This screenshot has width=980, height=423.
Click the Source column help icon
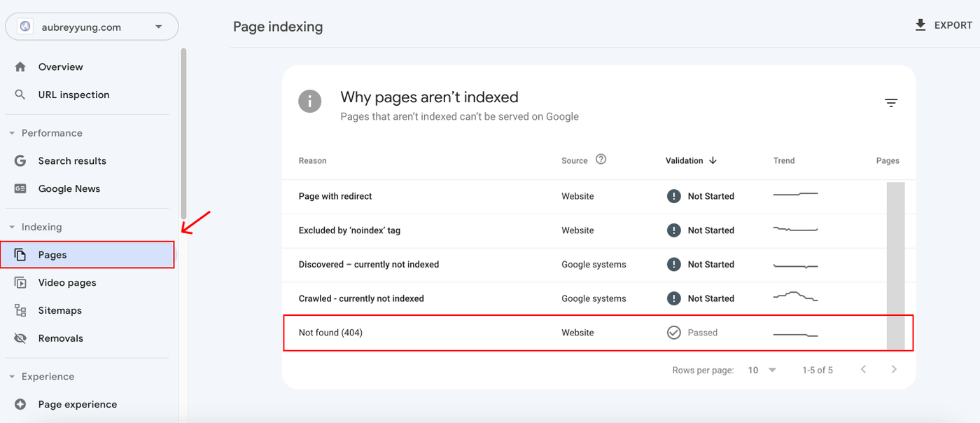[602, 159]
